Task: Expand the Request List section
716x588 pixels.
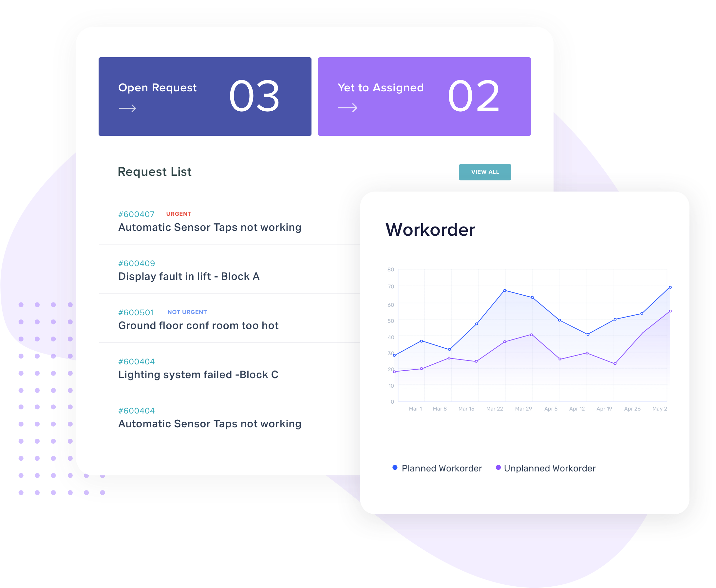Action: pos(485,173)
